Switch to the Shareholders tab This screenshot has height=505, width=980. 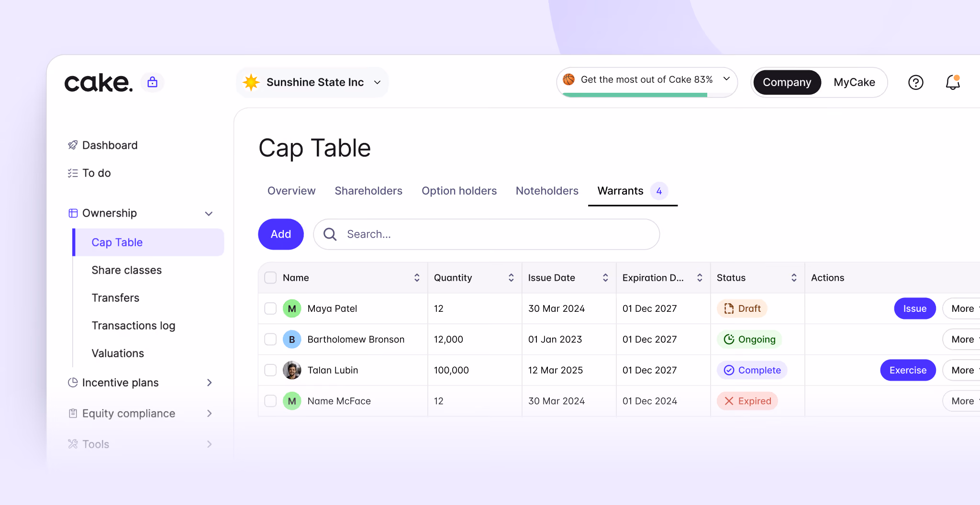(368, 191)
